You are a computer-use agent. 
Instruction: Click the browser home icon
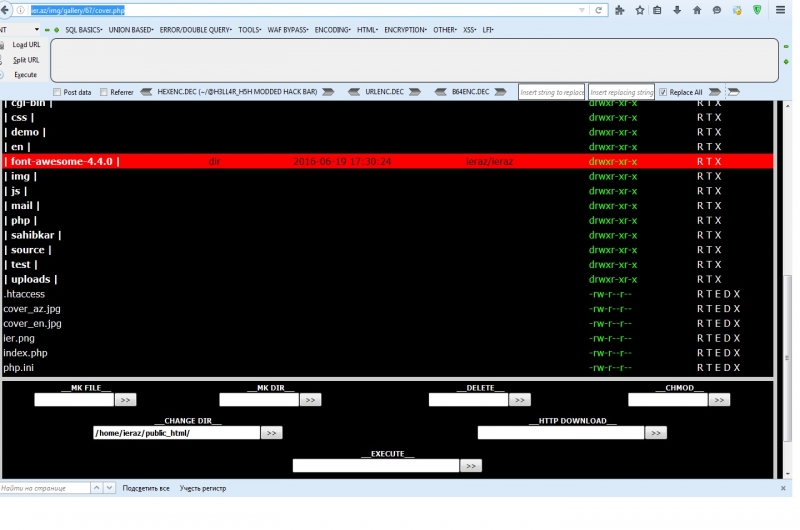point(697,10)
